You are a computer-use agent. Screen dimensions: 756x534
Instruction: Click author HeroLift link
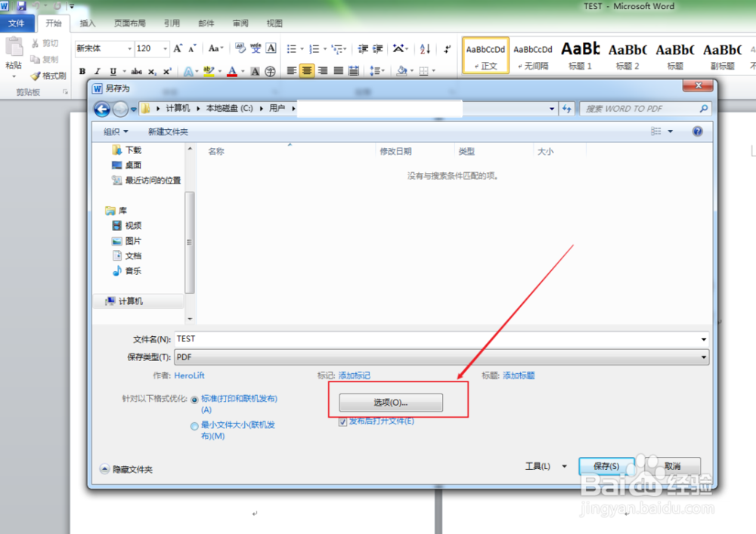(189, 375)
